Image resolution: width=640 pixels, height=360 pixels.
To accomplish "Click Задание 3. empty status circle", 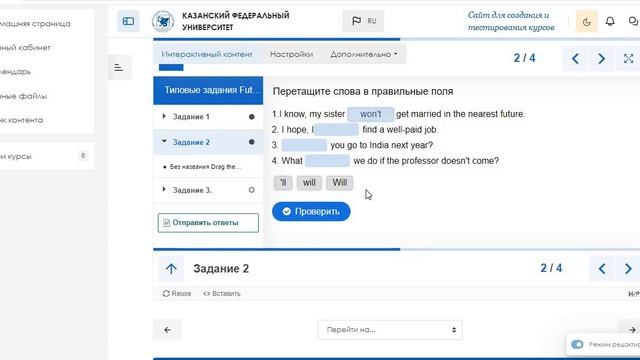I will (x=252, y=190).
